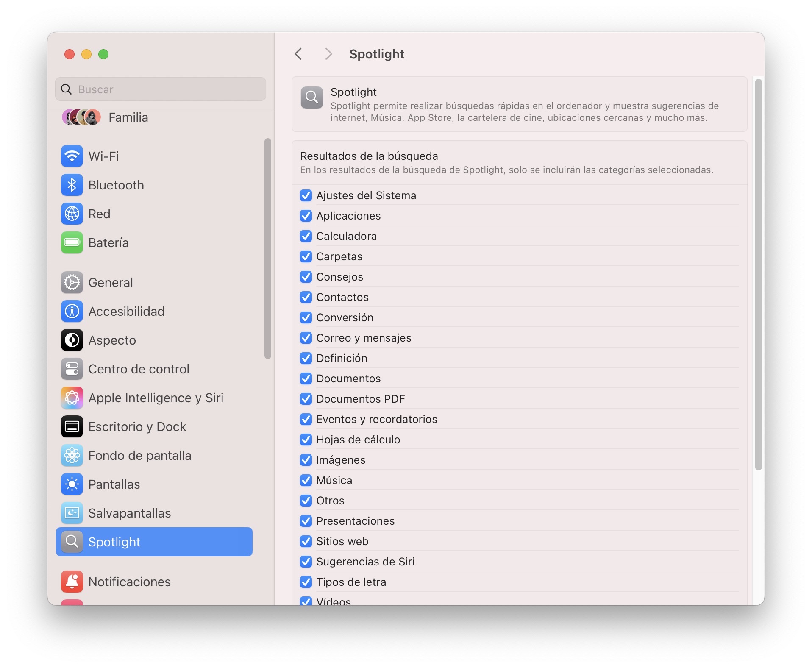Go forward with the right chevron
The width and height of the screenshot is (812, 668).
click(328, 54)
